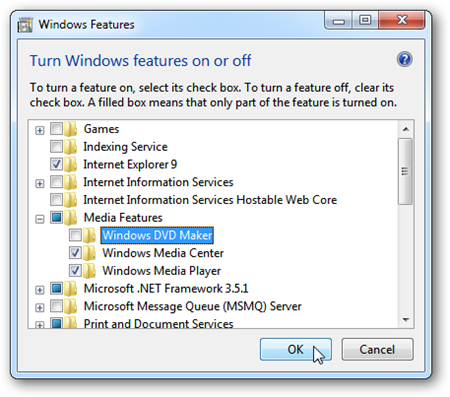The height and width of the screenshot is (397, 450).
Task: Check the Microsoft Message Queue Server box
Action: pos(56,306)
